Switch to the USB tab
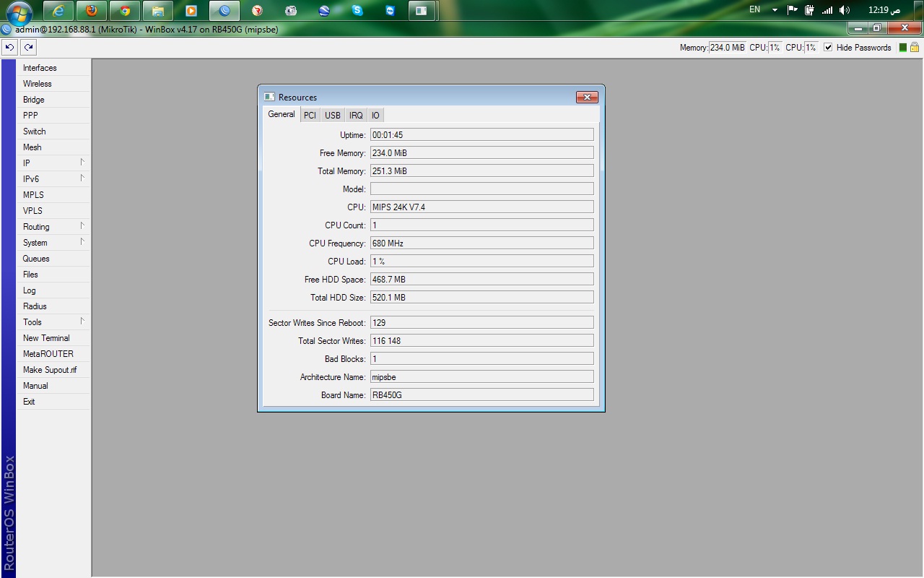 [333, 116]
